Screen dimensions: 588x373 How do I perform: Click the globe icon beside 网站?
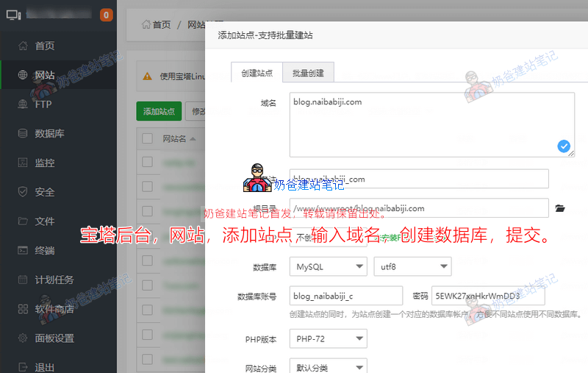[x=23, y=75]
